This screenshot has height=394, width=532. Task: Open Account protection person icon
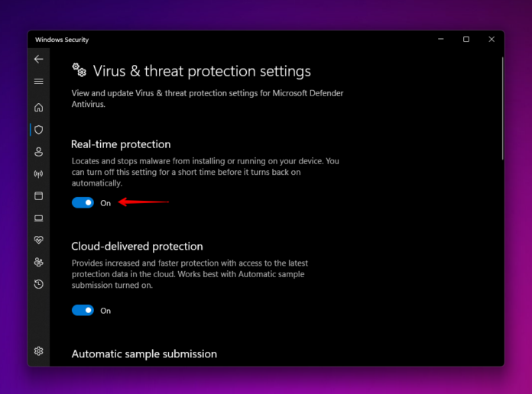click(x=39, y=152)
